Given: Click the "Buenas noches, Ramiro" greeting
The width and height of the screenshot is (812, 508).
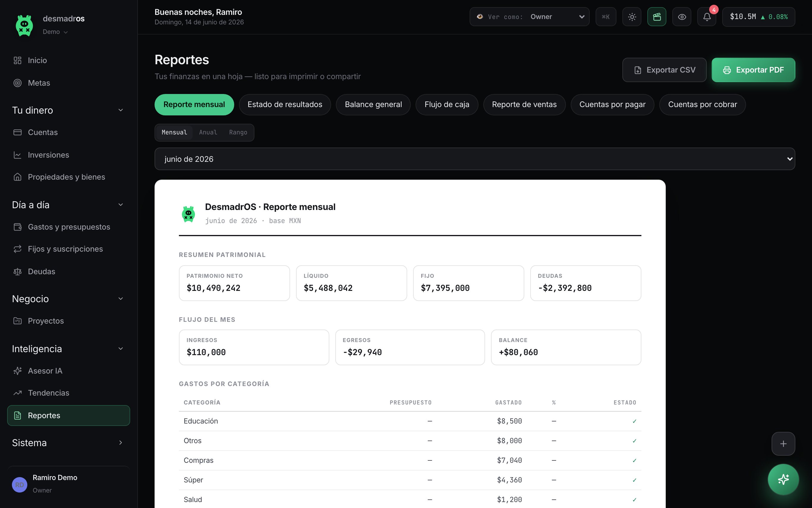Looking at the screenshot, I should coord(198,12).
